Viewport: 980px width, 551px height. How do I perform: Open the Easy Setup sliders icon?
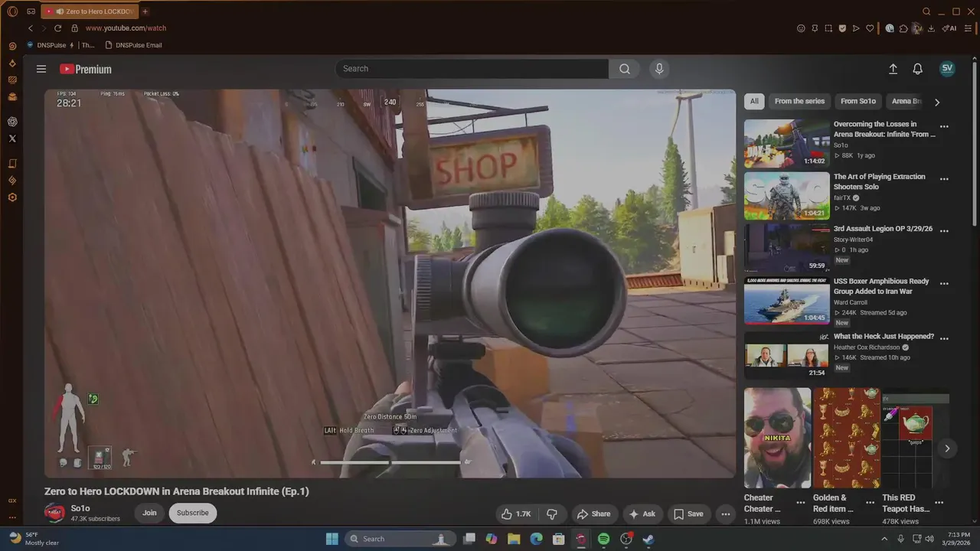(969, 28)
